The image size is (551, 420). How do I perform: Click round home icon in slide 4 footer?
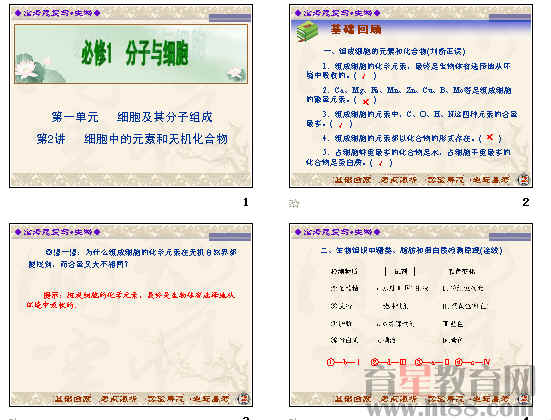(x=524, y=399)
